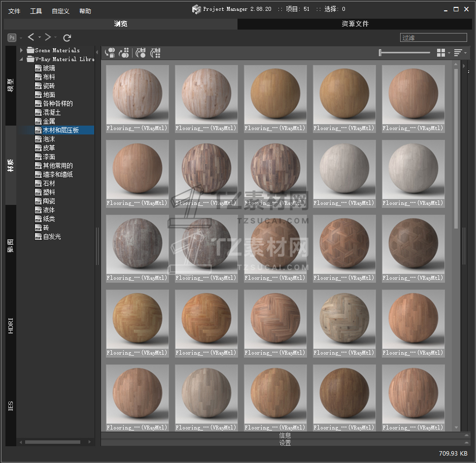Viewport: 476px width, 463px height.
Task: Click the Photoshop (Ps) icon button
Action: click(12, 37)
